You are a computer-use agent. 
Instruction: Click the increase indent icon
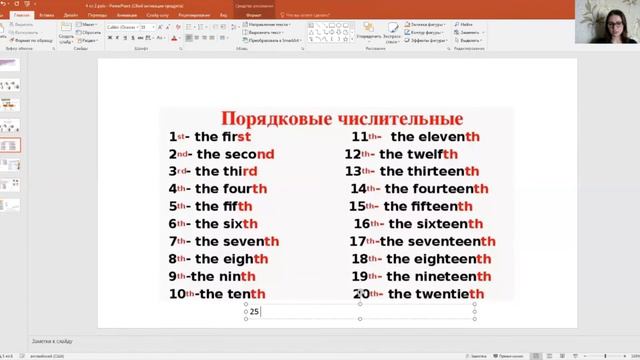pyautogui.click(x=223, y=27)
